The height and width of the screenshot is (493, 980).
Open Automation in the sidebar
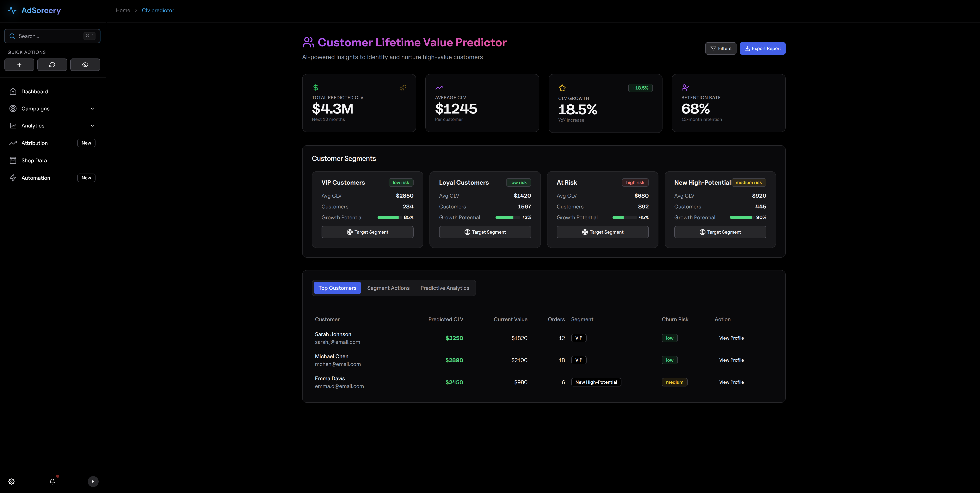[x=52, y=178]
